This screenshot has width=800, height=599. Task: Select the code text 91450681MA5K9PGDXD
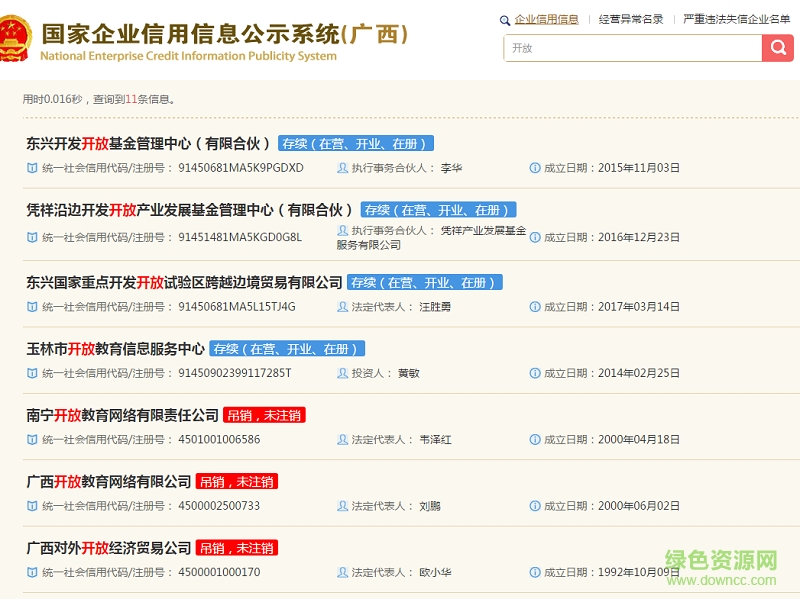pos(241,168)
